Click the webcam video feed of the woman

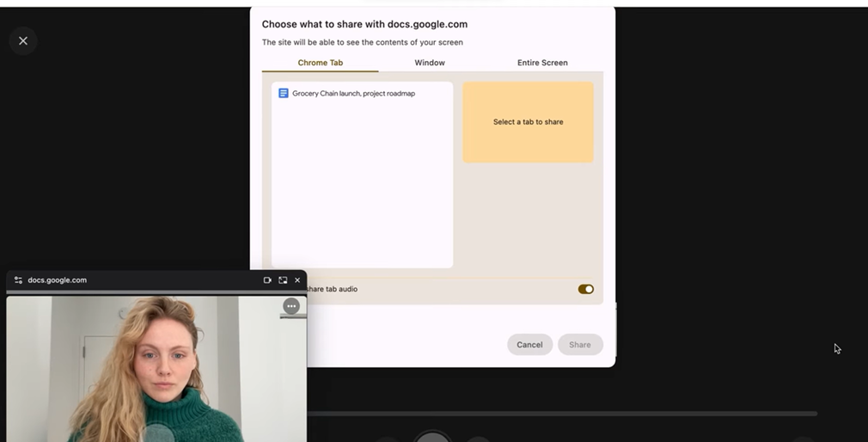[x=155, y=370]
